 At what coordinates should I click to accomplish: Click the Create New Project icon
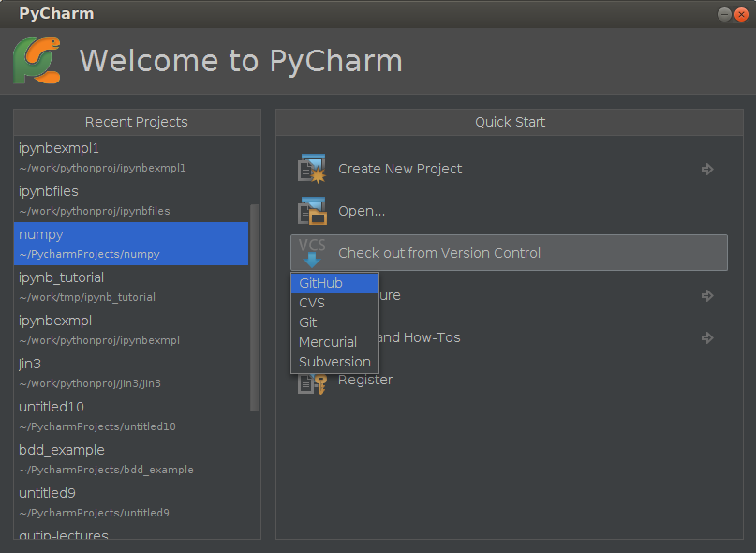click(311, 169)
